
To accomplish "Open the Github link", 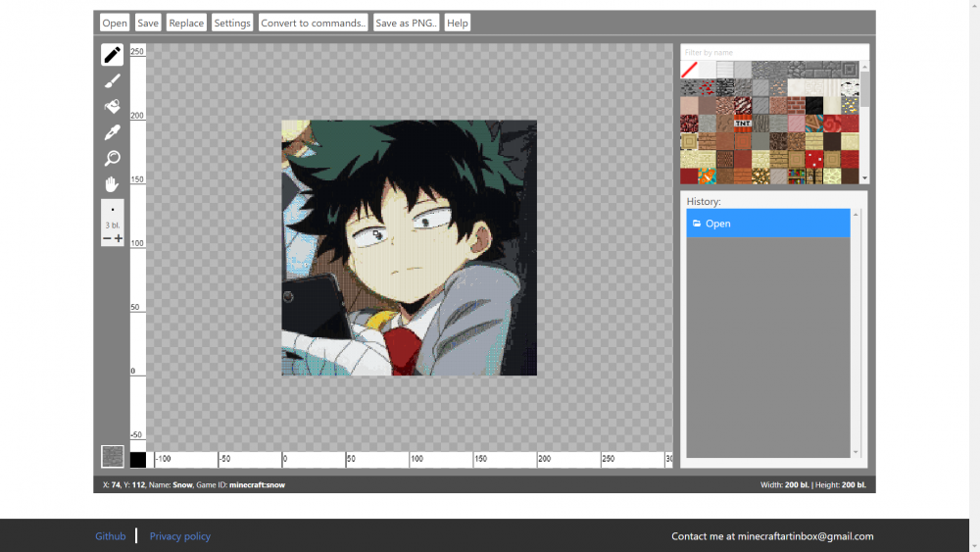I will point(111,535).
